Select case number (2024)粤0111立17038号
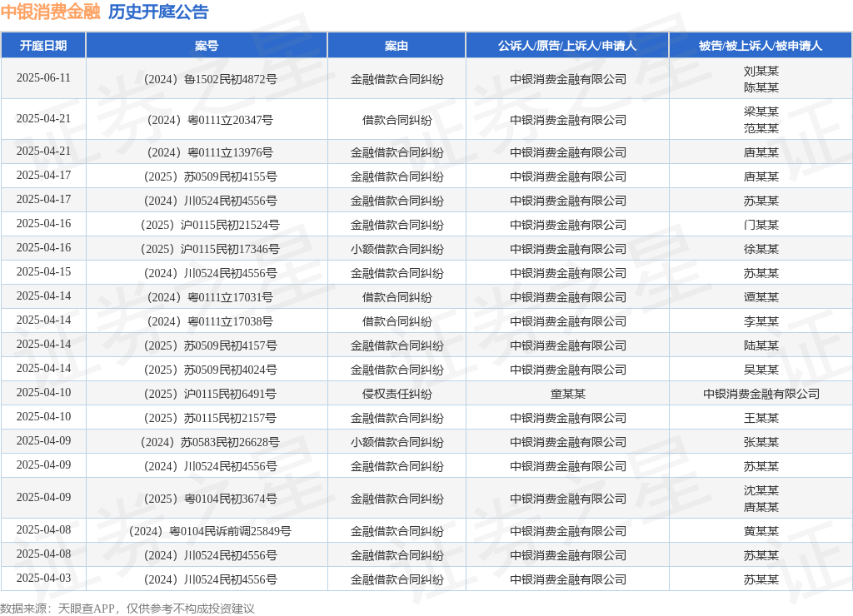 [x=209, y=321]
